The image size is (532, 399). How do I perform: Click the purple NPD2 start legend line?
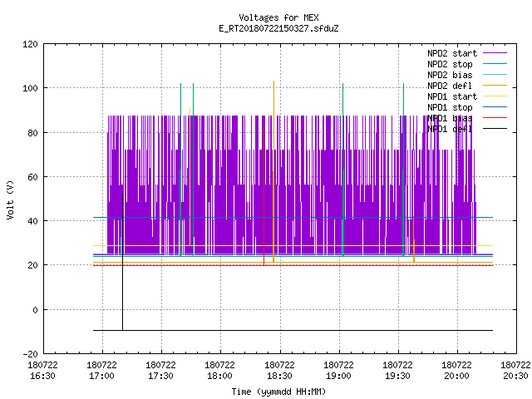point(495,53)
